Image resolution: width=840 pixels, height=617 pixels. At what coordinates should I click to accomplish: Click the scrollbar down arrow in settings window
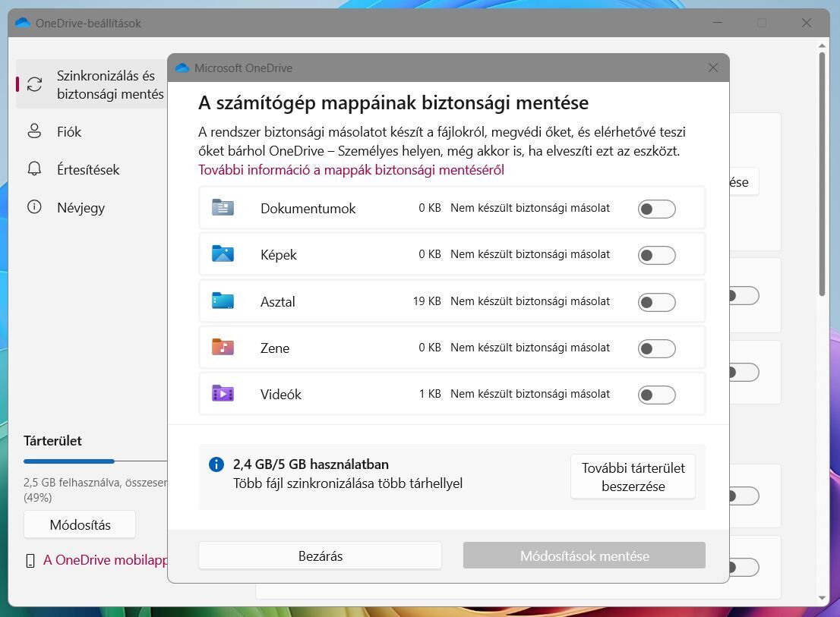click(x=823, y=598)
